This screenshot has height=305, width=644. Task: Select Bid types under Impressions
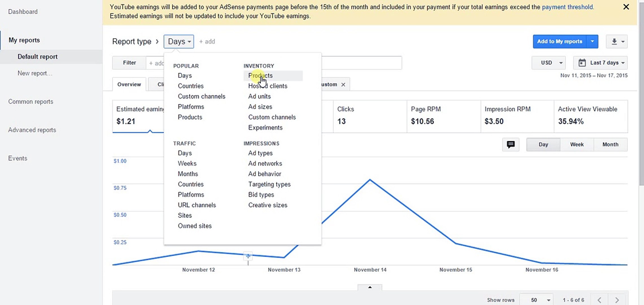[261, 195]
